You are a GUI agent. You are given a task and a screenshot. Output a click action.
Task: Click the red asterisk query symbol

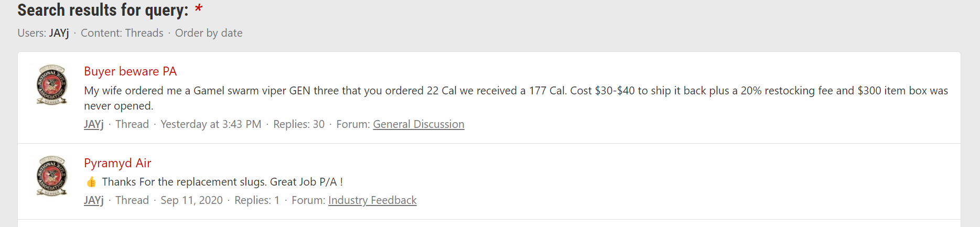pyautogui.click(x=198, y=9)
